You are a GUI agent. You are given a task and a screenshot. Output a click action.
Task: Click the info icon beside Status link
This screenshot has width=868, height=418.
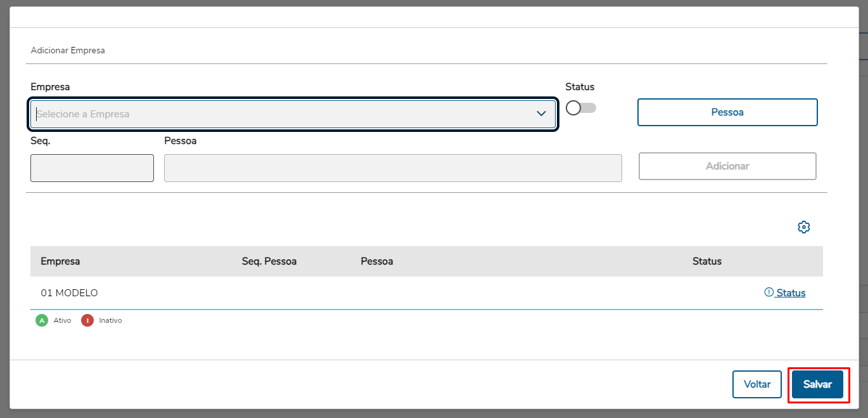[769, 292]
